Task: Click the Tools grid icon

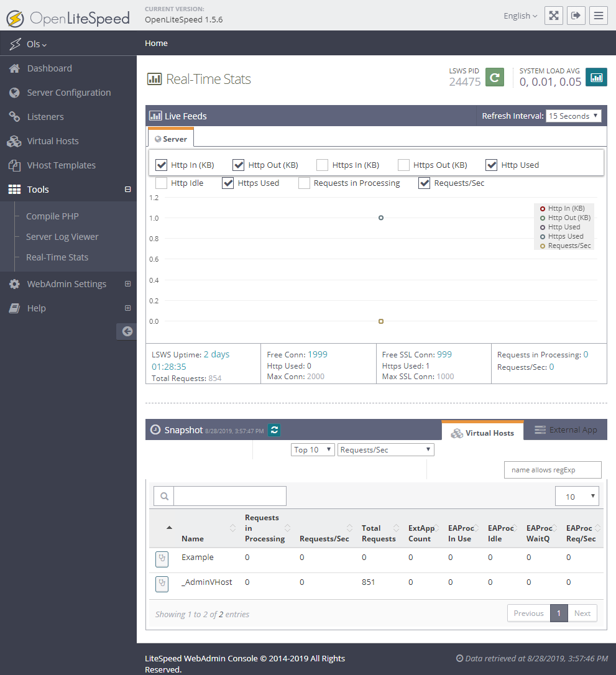Action: point(15,190)
